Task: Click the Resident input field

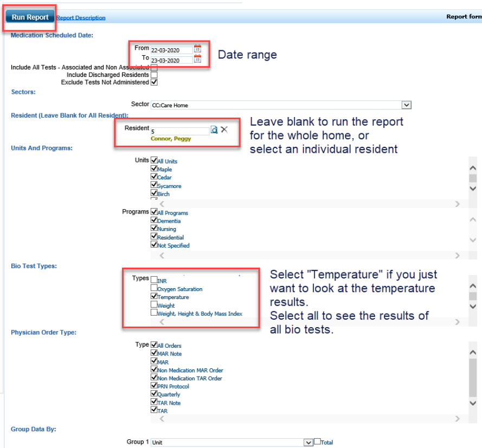Action: pos(179,131)
